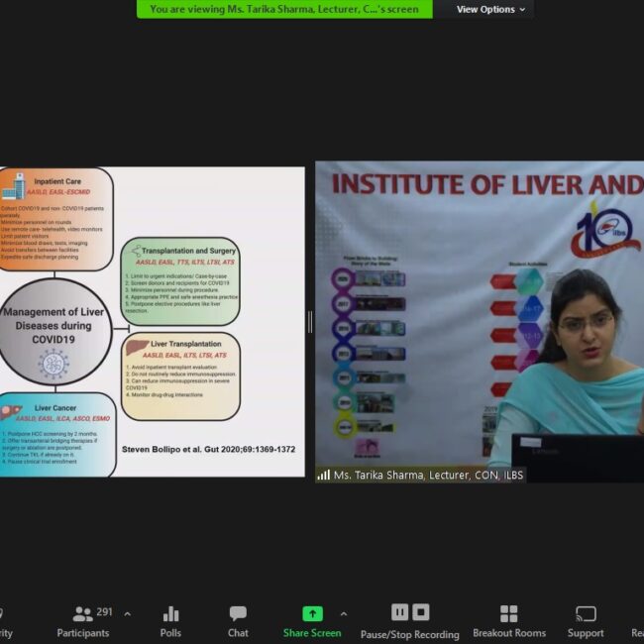Click the Support icon
The height and width of the screenshot is (644, 644).
(586, 621)
